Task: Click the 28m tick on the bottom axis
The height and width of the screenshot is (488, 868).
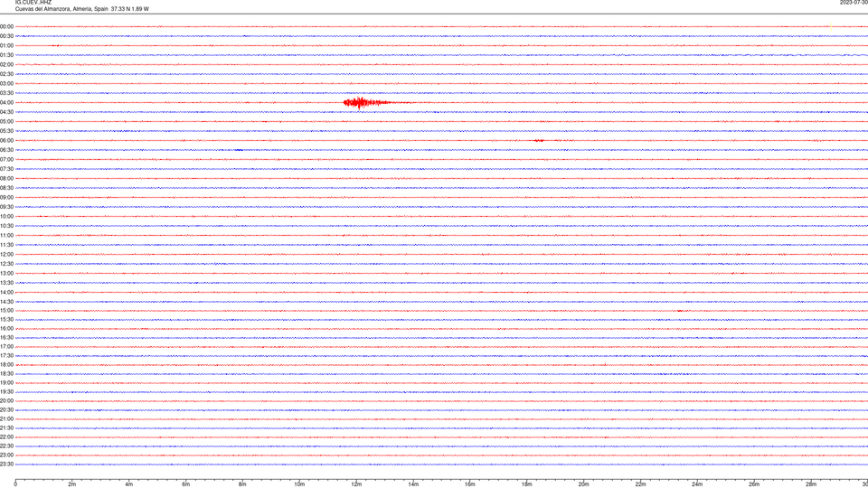Action: click(x=811, y=484)
